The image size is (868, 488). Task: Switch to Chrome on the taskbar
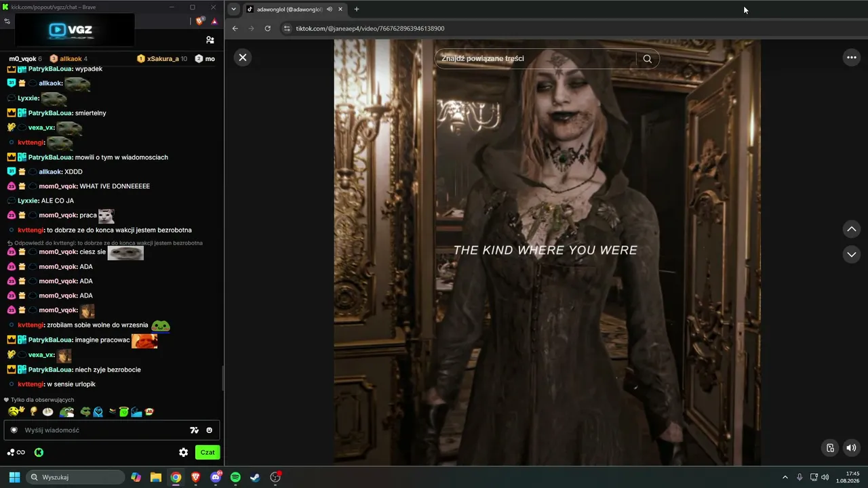coord(176,477)
